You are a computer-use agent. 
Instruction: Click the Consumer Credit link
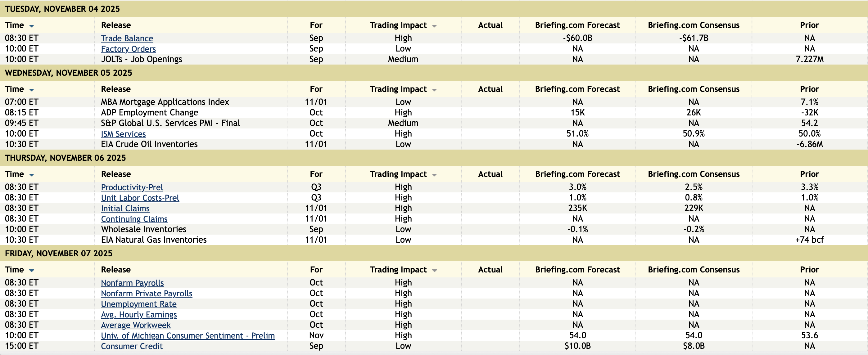pos(132,346)
